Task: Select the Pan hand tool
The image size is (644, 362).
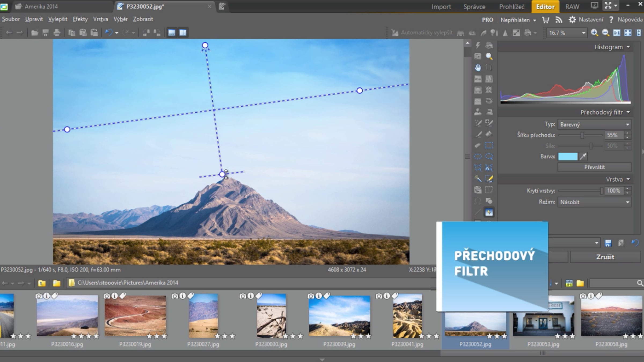Action: click(x=478, y=68)
